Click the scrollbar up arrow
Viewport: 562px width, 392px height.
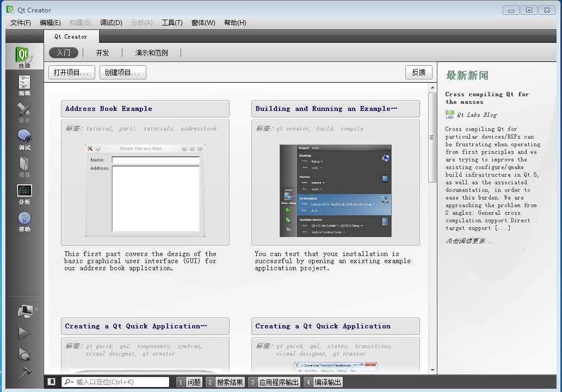tap(433, 88)
